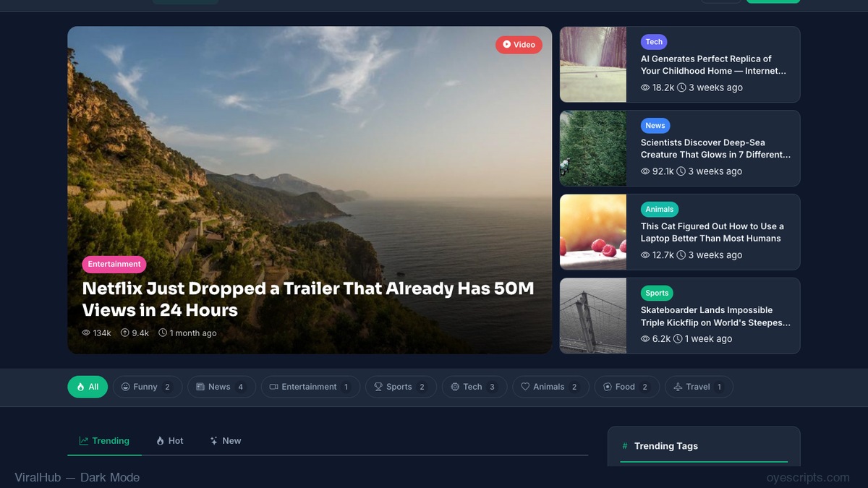
Task: Filter posts by Animals category pill
Action: [551, 387]
